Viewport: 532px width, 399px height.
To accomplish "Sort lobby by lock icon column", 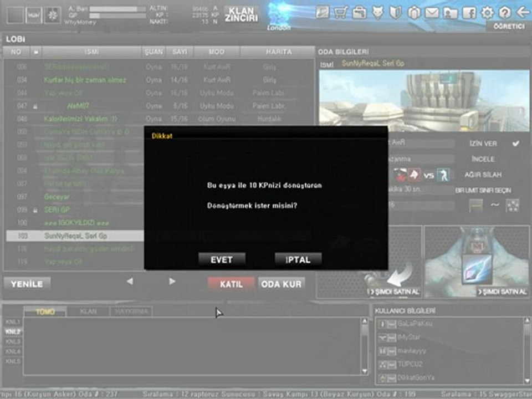I will coord(35,52).
